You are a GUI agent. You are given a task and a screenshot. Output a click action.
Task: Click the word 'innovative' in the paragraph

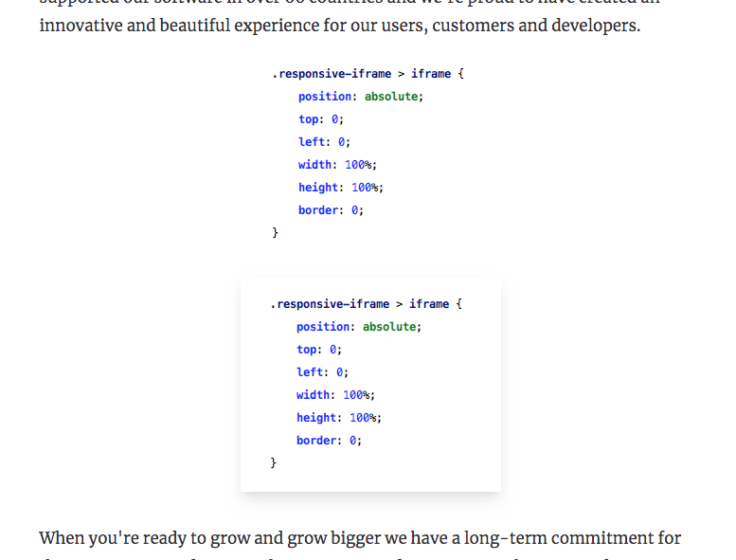81,26
